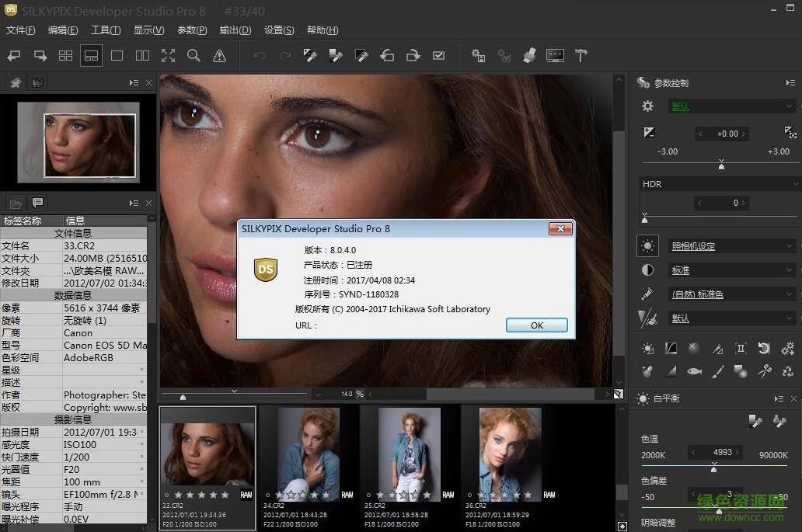802x532 pixels.
Task: Click the fullscreen expand arrows icon
Action: 168,55
